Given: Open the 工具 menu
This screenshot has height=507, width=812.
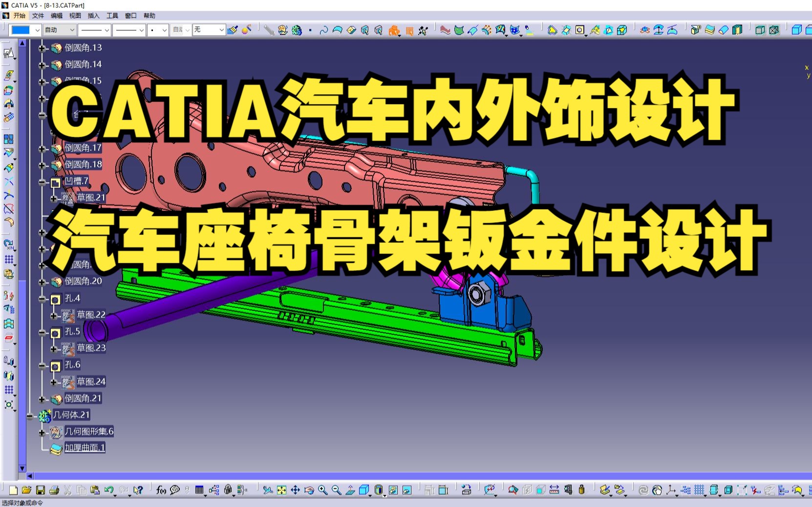Looking at the screenshot, I should [112, 16].
